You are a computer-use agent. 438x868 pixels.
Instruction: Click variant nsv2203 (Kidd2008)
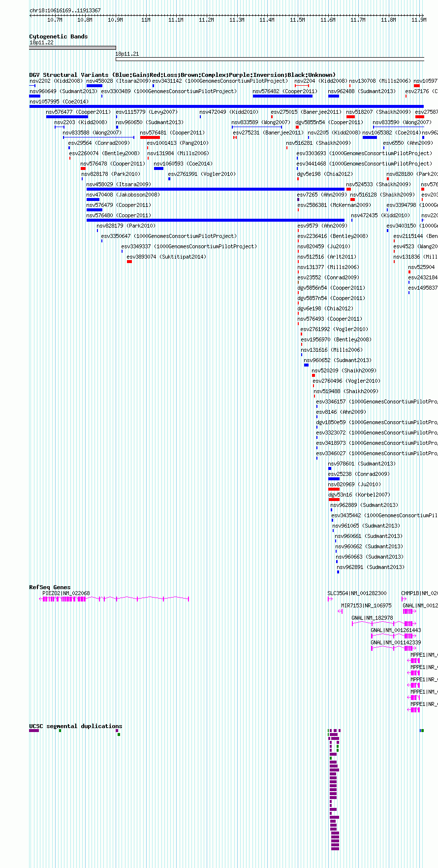(x=81, y=122)
